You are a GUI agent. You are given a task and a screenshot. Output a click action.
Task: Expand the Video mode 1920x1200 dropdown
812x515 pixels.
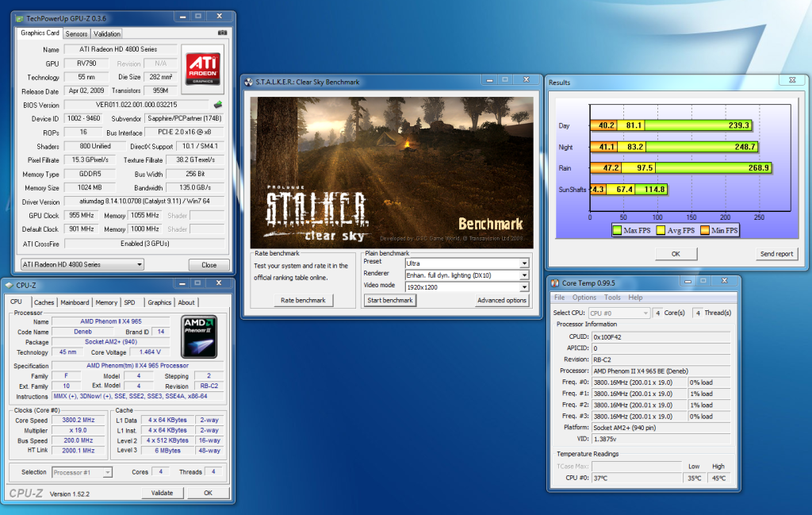coord(524,287)
